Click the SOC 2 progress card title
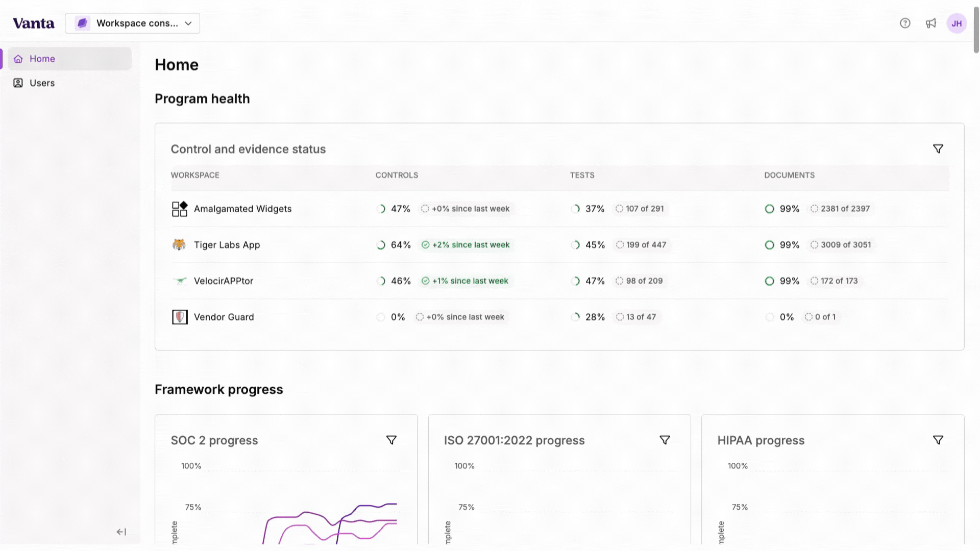Screen dimensions: 980x551 click(214, 440)
